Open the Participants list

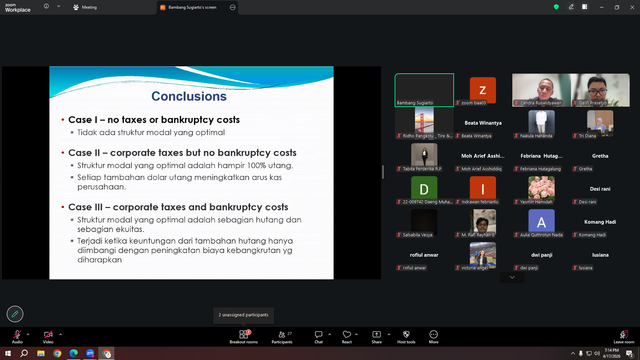coord(282,337)
